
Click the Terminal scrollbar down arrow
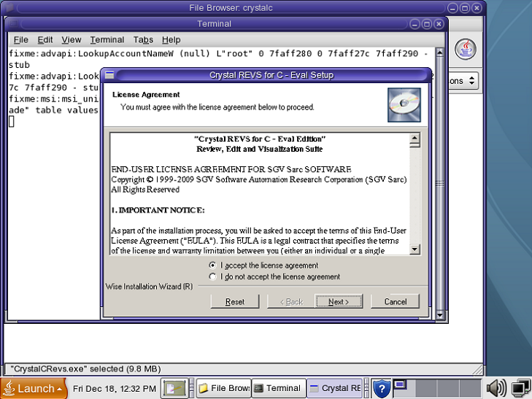coord(440,315)
